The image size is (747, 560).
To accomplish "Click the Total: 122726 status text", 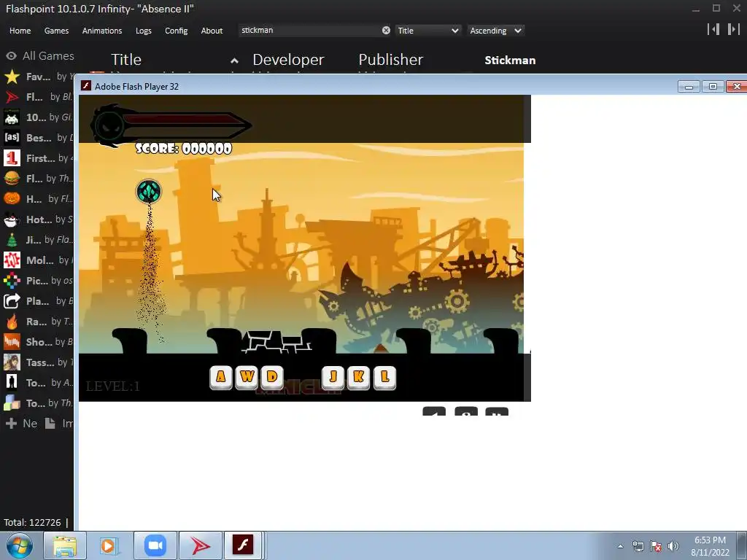I will click(32, 522).
